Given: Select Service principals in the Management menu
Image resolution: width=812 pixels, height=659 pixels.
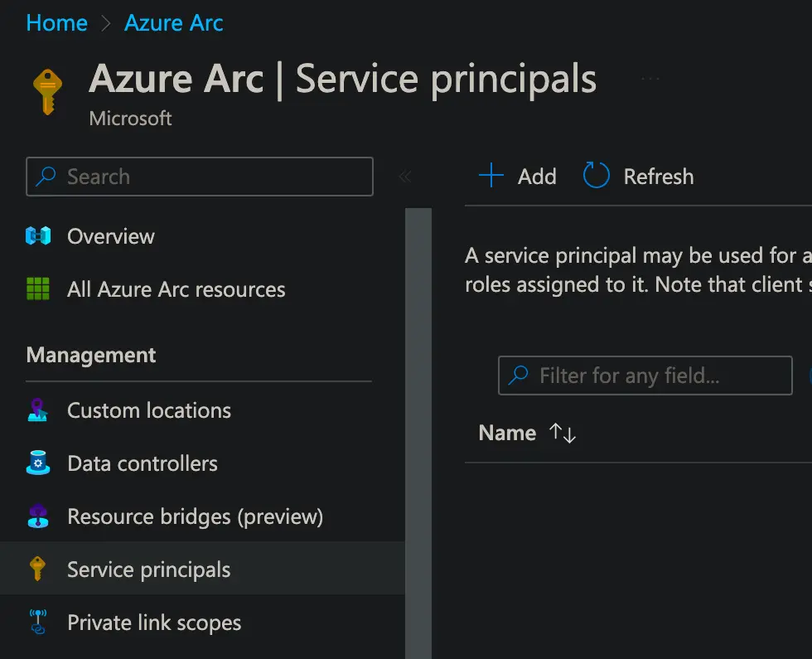Looking at the screenshot, I should pos(147,569).
